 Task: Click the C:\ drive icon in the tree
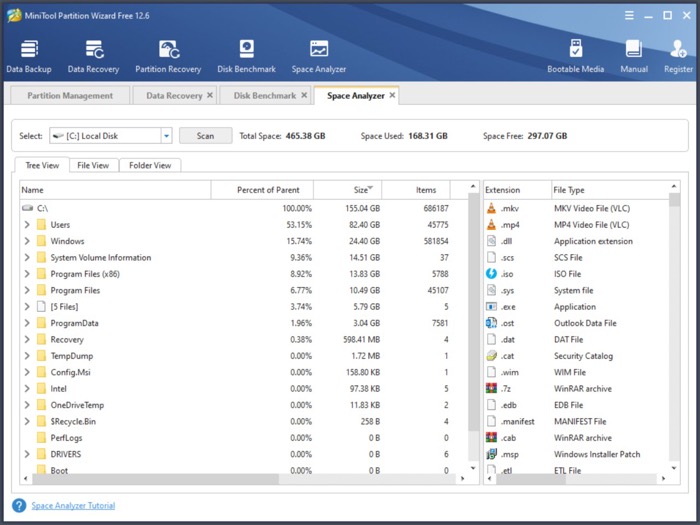(28, 208)
